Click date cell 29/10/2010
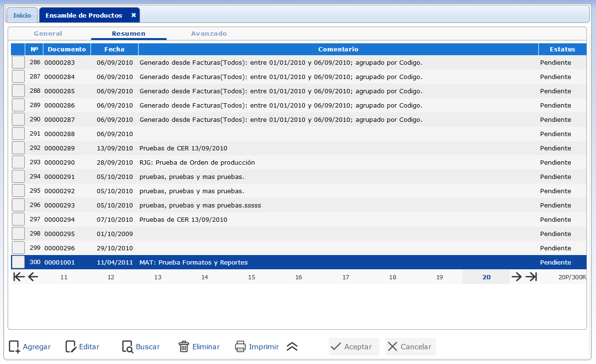The width and height of the screenshot is (596, 364). pyautogui.click(x=115, y=248)
